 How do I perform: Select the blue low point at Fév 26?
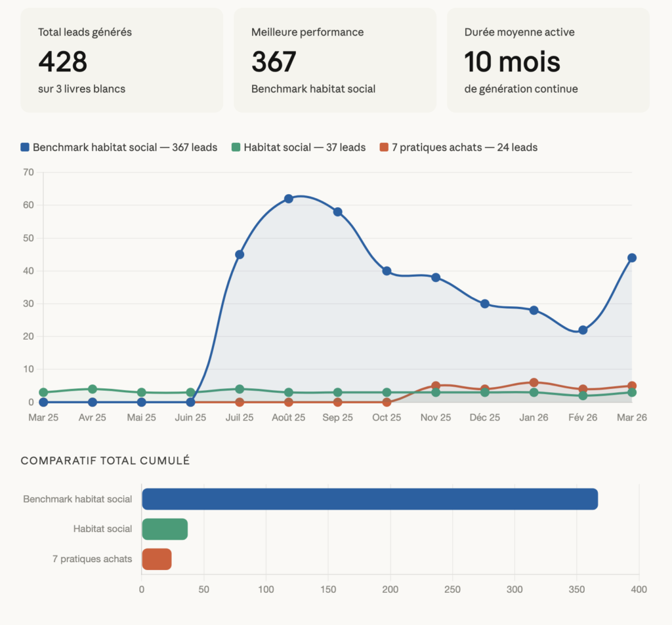(x=583, y=330)
